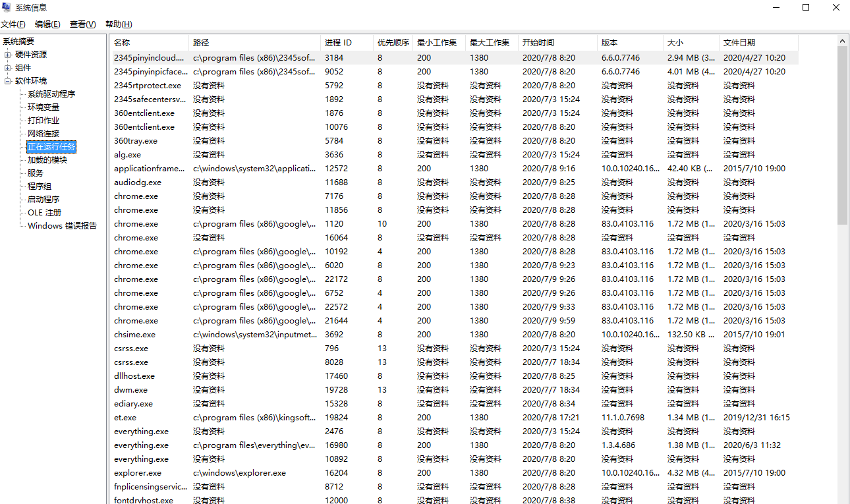The width and height of the screenshot is (850, 504).
Task: Click start time 2020/7/8 17:21
Action: [x=551, y=417]
